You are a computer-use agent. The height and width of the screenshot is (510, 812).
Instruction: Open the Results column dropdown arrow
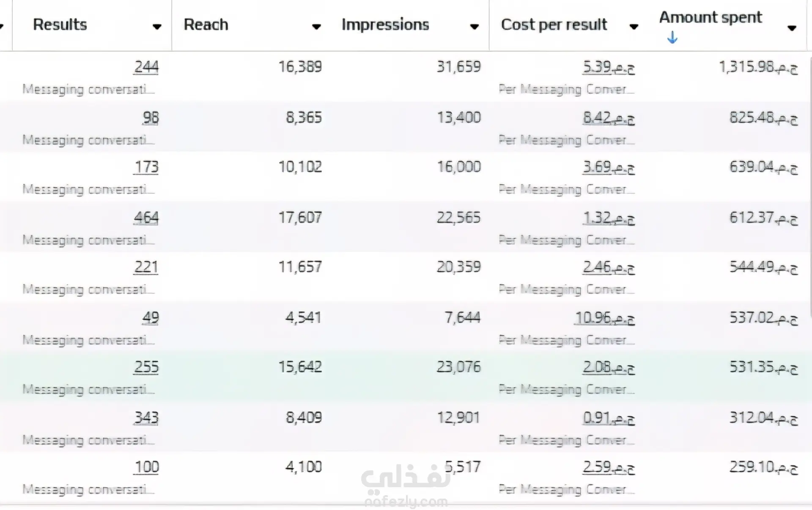[x=157, y=27]
